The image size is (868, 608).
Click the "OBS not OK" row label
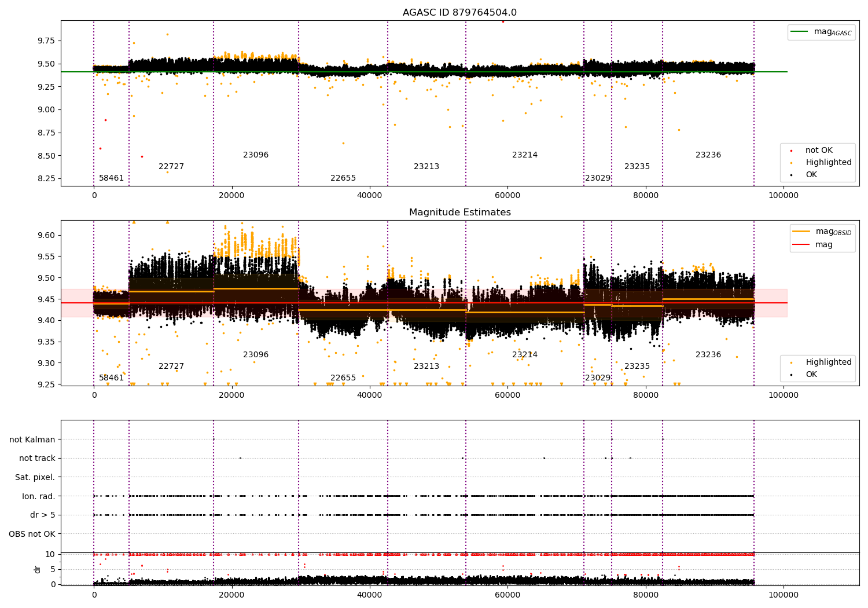coord(32,534)
